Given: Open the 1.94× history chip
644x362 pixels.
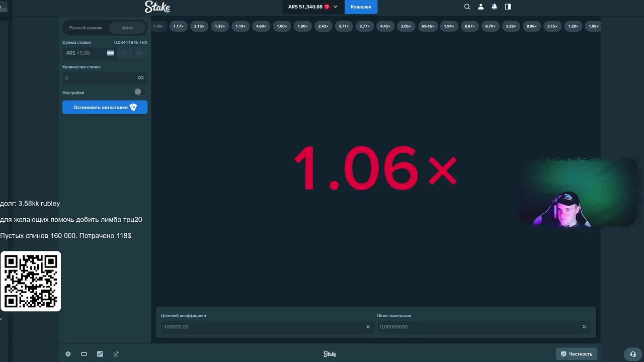Looking at the screenshot, I should 449,26.
